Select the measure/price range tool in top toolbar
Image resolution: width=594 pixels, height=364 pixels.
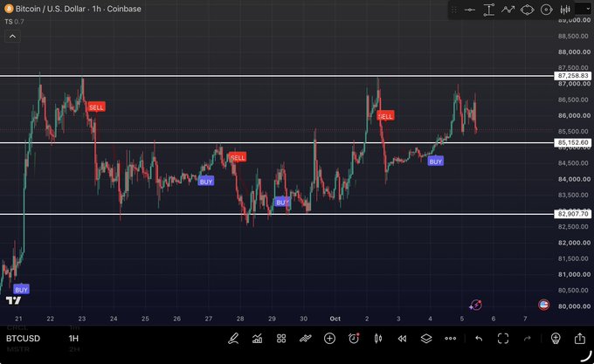(x=489, y=10)
